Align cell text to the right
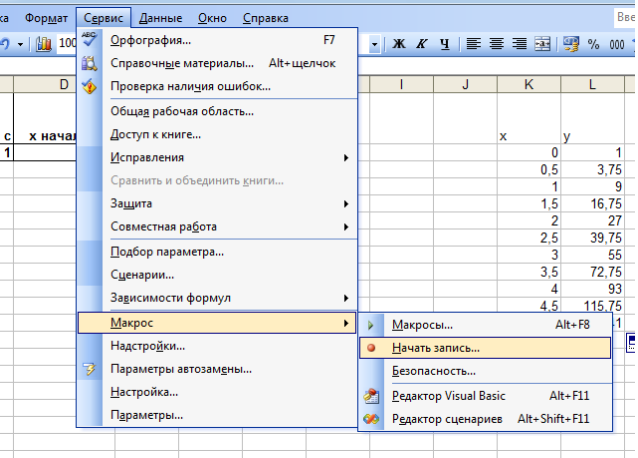The height and width of the screenshot is (458, 638). click(519, 44)
